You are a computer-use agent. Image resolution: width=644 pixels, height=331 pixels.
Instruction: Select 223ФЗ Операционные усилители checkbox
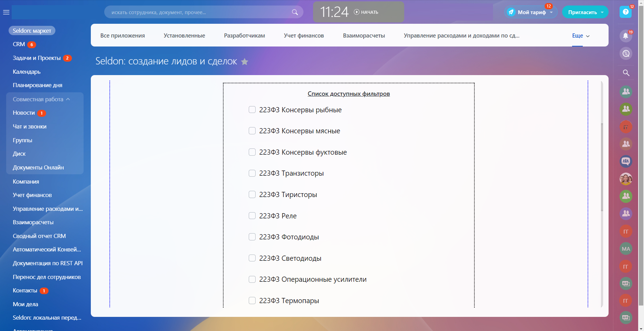[252, 279]
